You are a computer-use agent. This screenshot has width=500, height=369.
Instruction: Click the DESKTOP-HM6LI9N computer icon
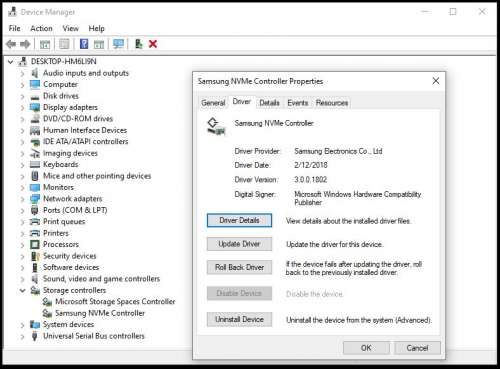(x=23, y=61)
